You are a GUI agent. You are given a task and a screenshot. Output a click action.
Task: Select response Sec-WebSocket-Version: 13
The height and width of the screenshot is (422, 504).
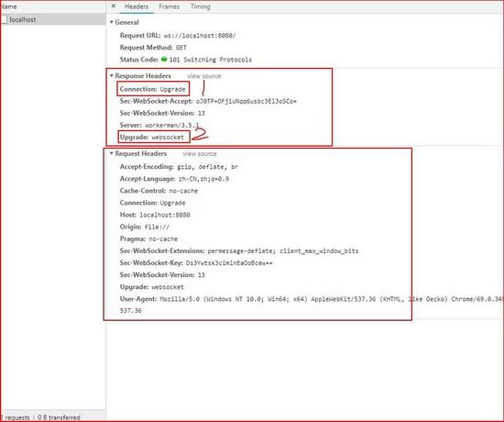click(x=162, y=114)
